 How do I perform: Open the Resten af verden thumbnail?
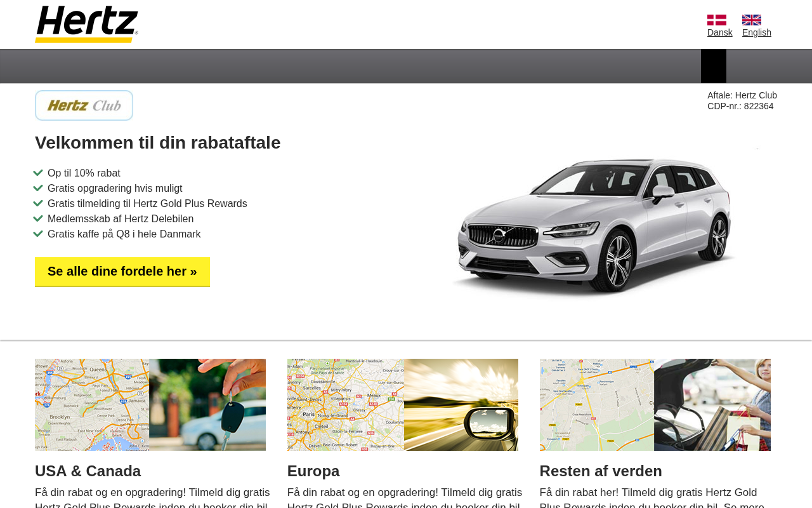655,404
